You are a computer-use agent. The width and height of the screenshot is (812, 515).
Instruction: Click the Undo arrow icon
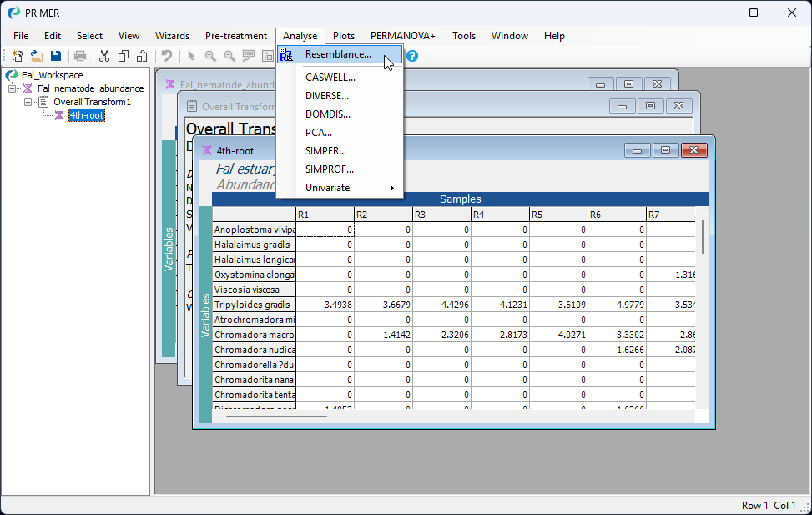[x=167, y=56]
